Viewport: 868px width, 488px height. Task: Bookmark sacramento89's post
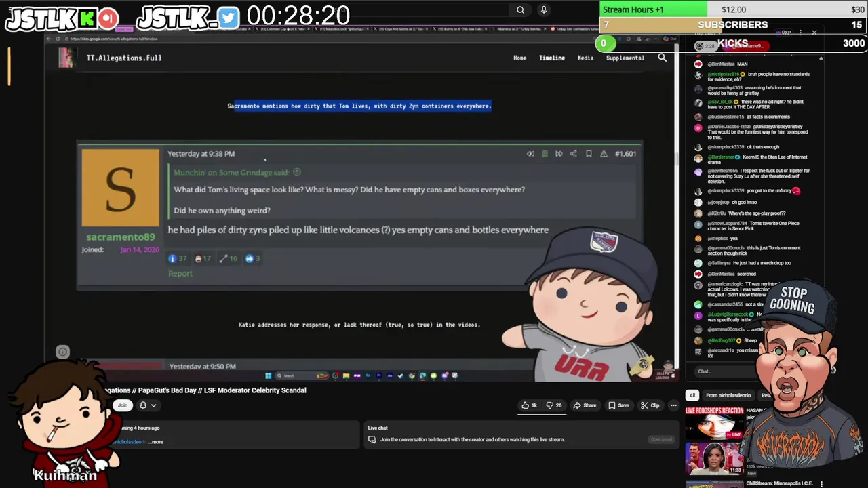tap(589, 154)
